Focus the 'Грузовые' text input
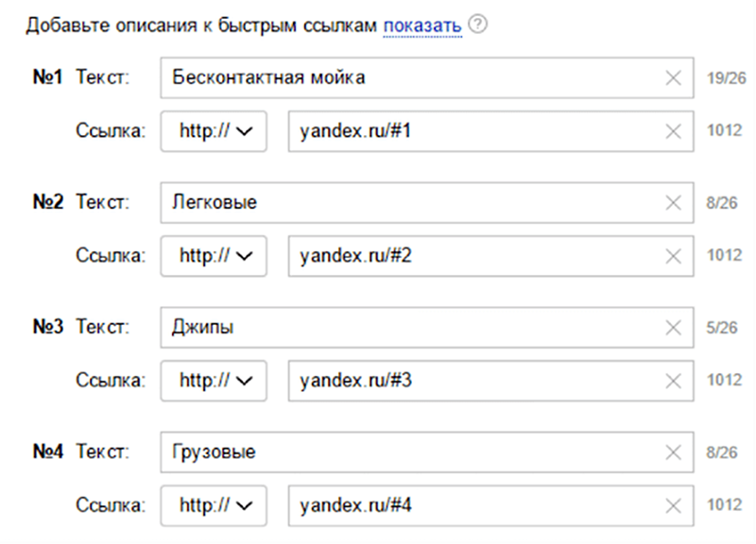 (x=406, y=452)
